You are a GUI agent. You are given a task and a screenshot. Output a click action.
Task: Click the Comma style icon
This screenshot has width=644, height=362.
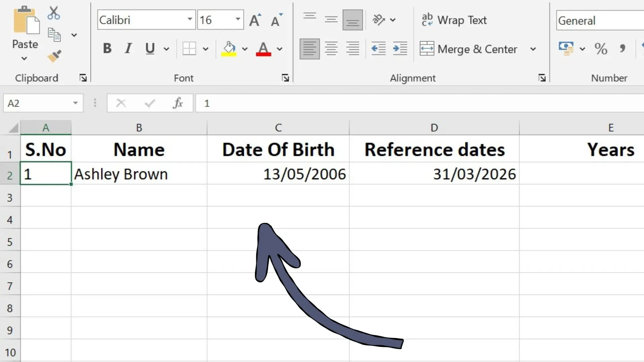click(x=623, y=49)
